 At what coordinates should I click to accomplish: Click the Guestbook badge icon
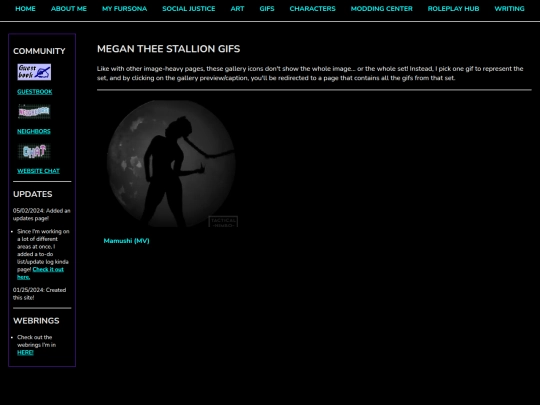pyautogui.click(x=34, y=72)
